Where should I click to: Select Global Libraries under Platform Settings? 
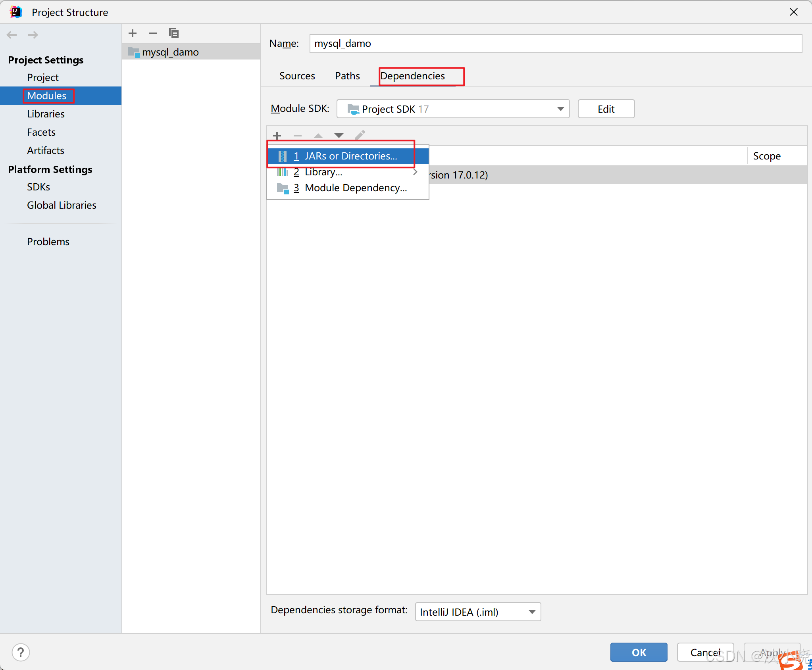point(62,205)
